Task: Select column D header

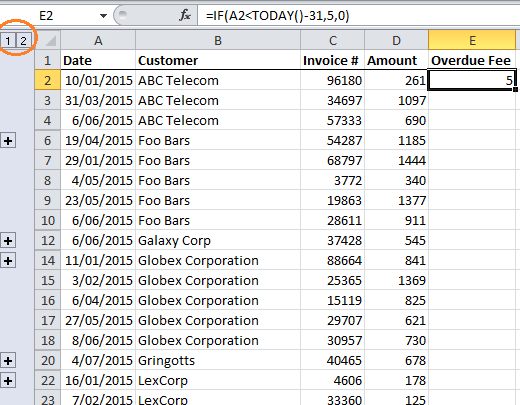Action: tap(396, 40)
